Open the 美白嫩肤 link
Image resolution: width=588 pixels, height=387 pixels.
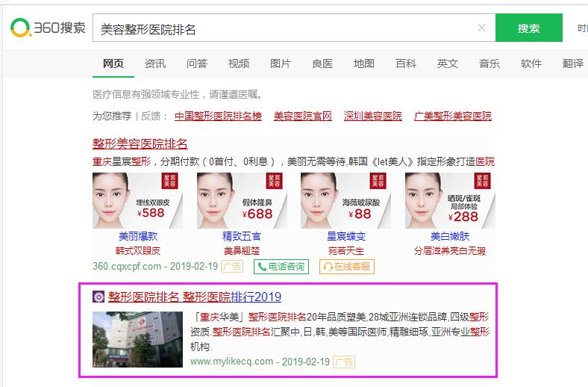450,237
